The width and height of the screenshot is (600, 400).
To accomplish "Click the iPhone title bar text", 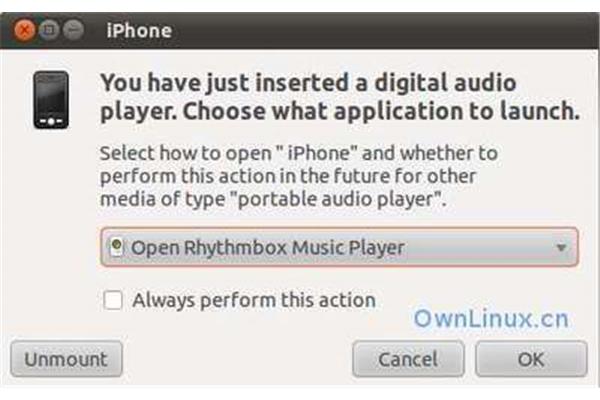I will [139, 31].
